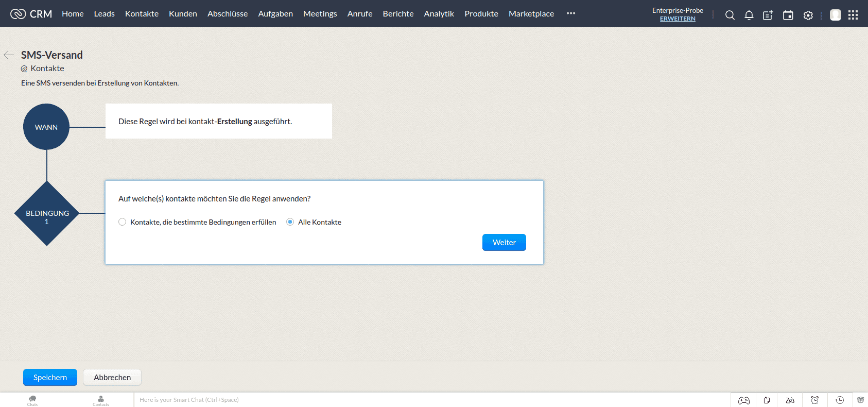Open the Chats icon in the bottom bar
This screenshot has height=407, width=868.
32,400
